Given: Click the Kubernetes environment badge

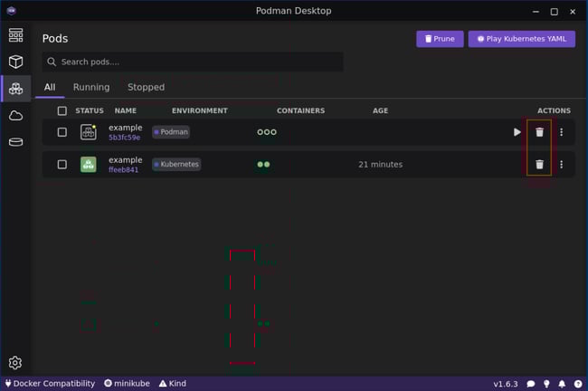Looking at the screenshot, I should click(176, 165).
